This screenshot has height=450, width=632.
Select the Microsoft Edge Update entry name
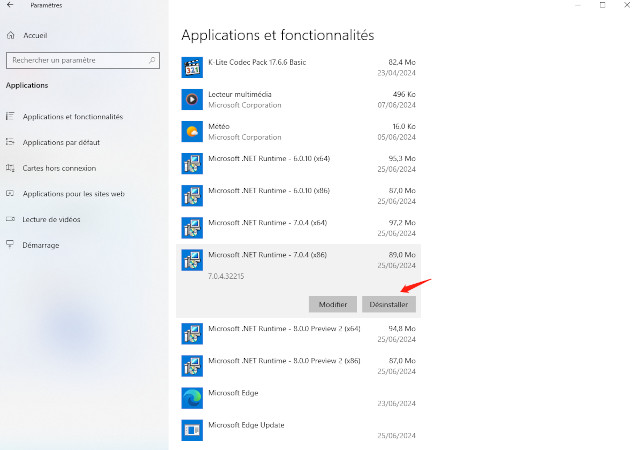246,425
